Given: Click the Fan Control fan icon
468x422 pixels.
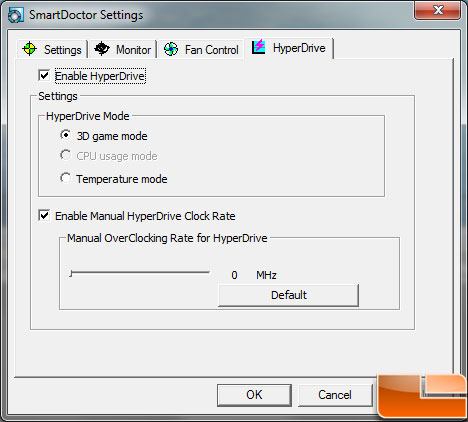Looking at the screenshot, I should pyautogui.click(x=171, y=49).
